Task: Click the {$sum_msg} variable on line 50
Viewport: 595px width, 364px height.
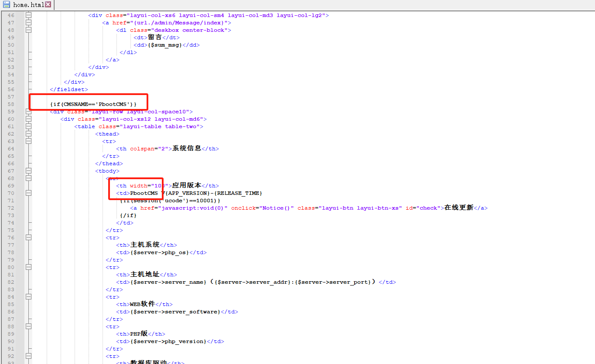Action: click(165, 45)
